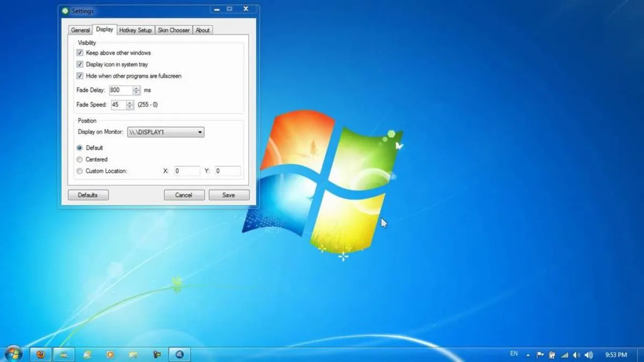Screen dimensions: 644x362
Task: Open the network signal bars icon
Action: click(564, 354)
